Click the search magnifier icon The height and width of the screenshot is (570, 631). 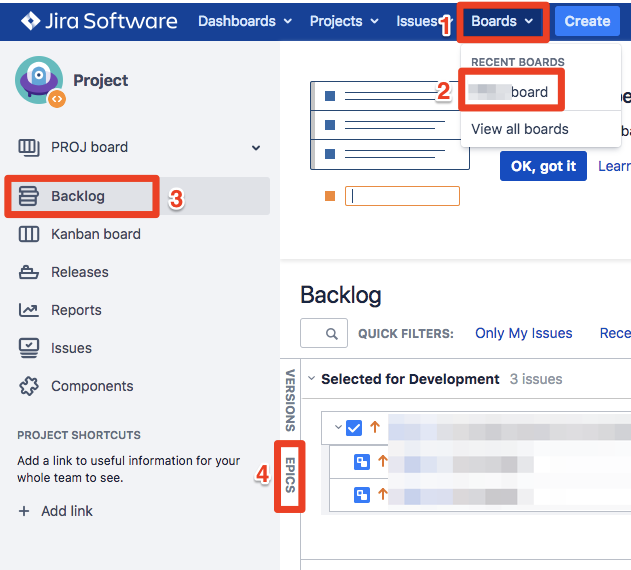(x=332, y=333)
